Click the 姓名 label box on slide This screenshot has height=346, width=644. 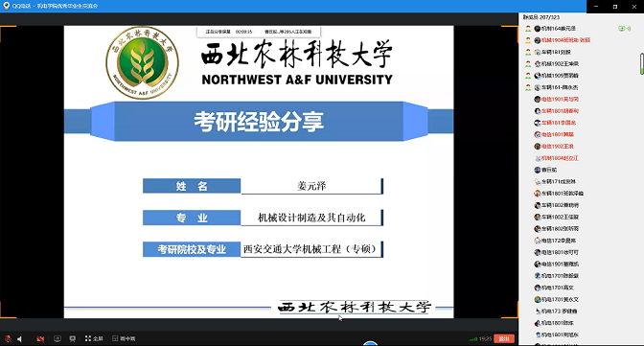(x=192, y=186)
